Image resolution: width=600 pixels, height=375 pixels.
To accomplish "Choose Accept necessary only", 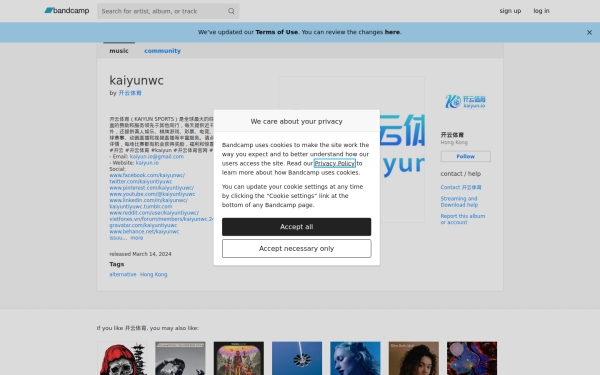I will (297, 249).
